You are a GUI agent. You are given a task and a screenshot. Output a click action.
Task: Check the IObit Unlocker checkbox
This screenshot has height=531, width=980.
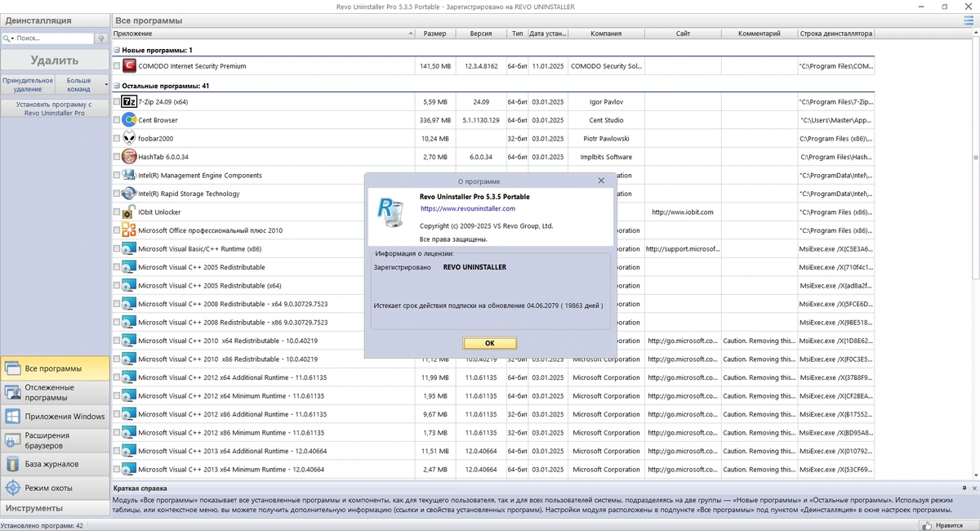pyautogui.click(x=117, y=212)
